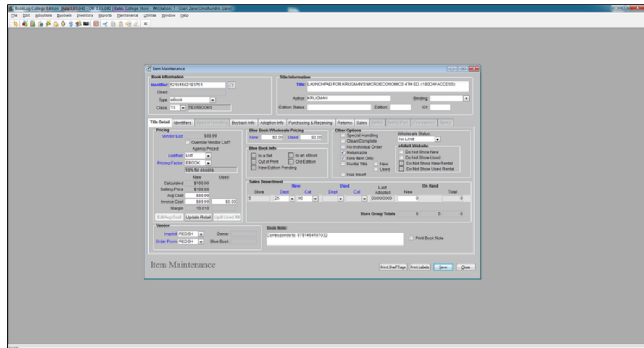Open the Used Dept dropdown
Viewport: 644px width, 348px height.
[340, 199]
